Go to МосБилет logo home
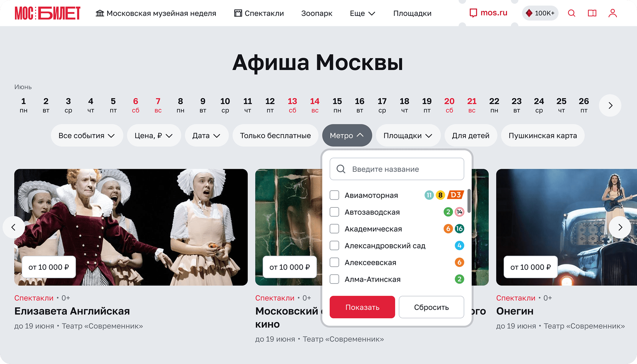 (47, 13)
